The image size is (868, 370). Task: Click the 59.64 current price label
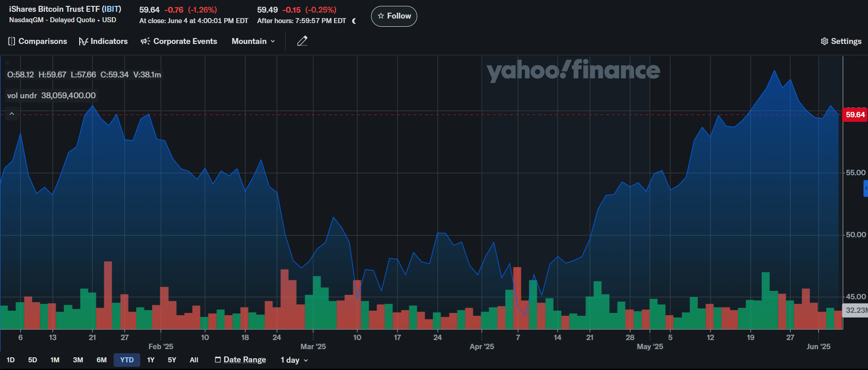click(855, 115)
